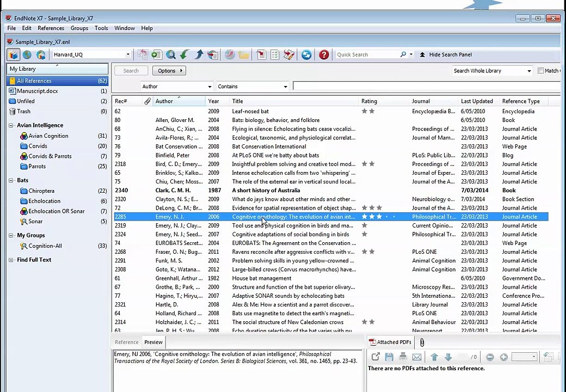The width and height of the screenshot is (566, 392).
Task: Open the References menu
Action: 51,28
